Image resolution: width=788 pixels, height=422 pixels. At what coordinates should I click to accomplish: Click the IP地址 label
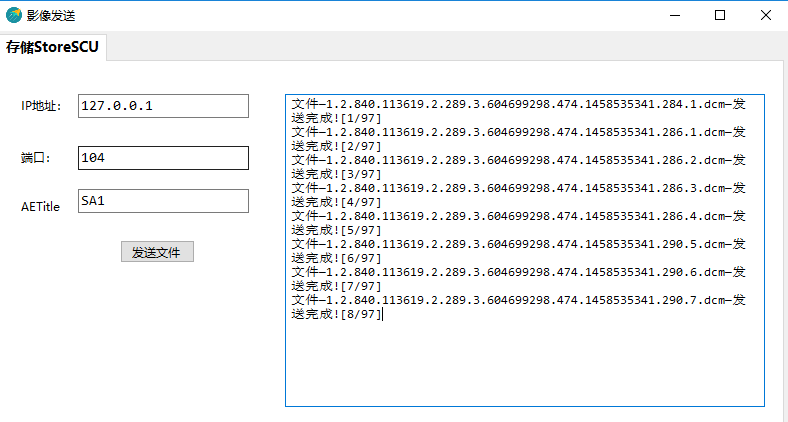[x=41, y=106]
